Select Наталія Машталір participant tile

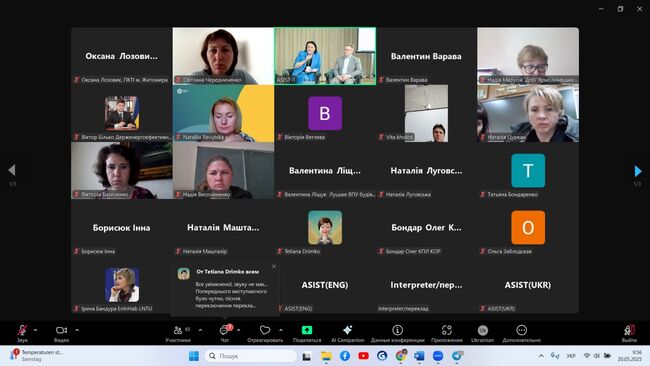(223, 228)
